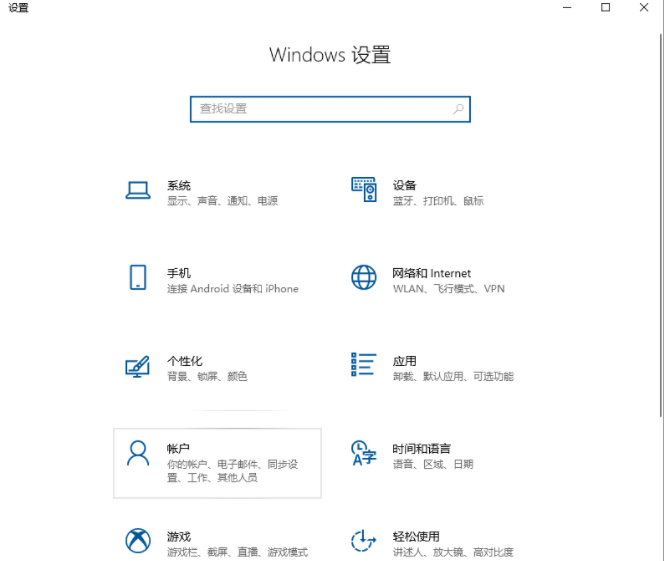Click the 手机 phone icon
The image size is (664, 561).
[138, 278]
